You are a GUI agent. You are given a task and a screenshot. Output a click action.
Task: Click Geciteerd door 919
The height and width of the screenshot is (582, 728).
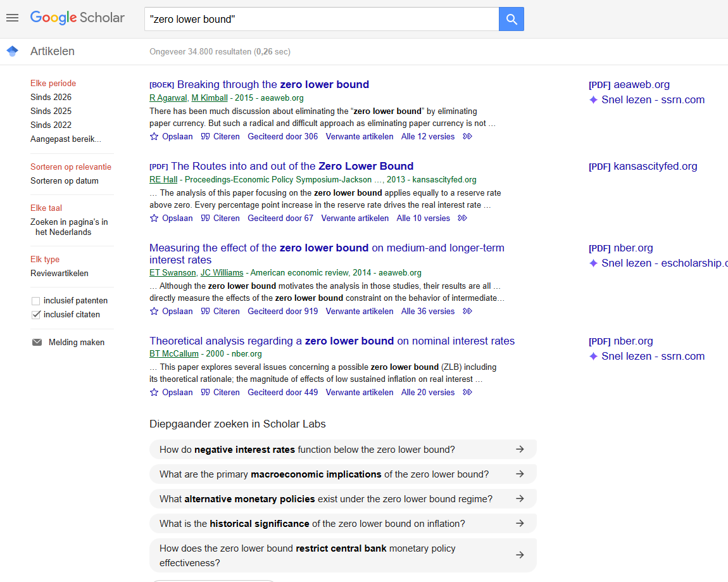tap(283, 311)
